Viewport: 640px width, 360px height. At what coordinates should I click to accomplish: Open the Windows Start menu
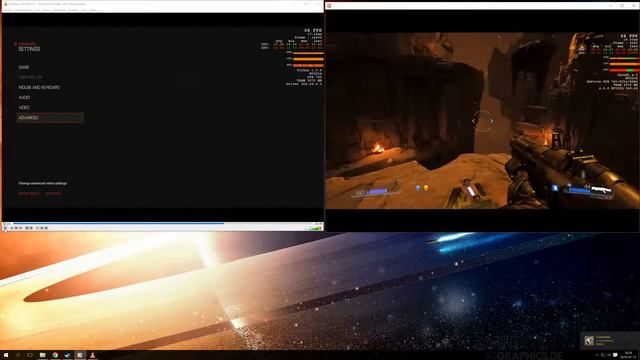[x=6, y=355]
